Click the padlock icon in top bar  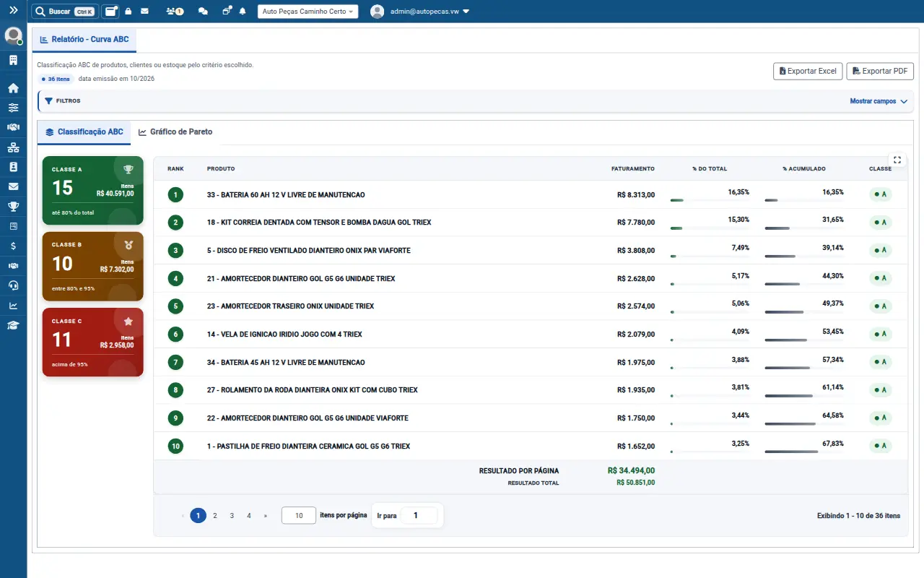[128, 12]
